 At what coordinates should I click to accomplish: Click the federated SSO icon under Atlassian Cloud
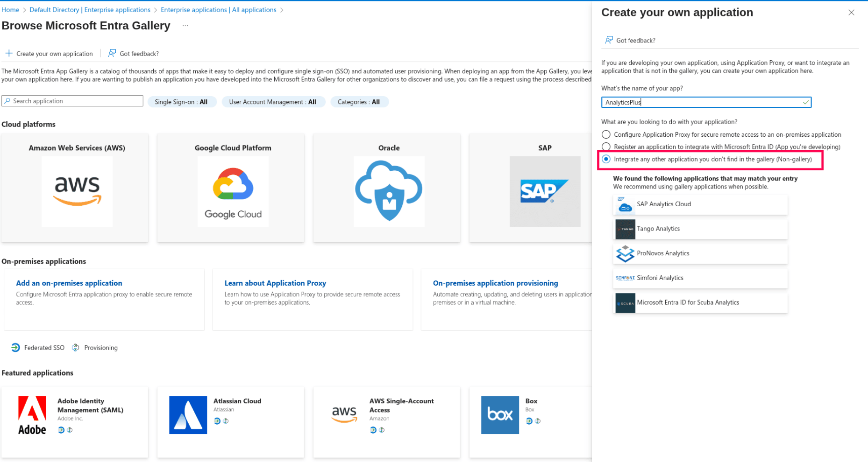click(x=217, y=421)
